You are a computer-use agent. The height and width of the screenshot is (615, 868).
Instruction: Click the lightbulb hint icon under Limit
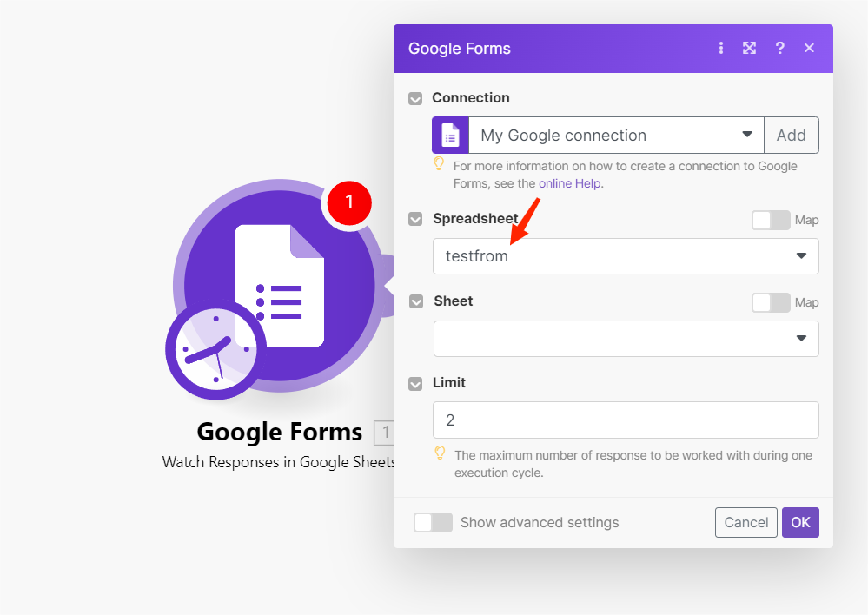click(440, 453)
